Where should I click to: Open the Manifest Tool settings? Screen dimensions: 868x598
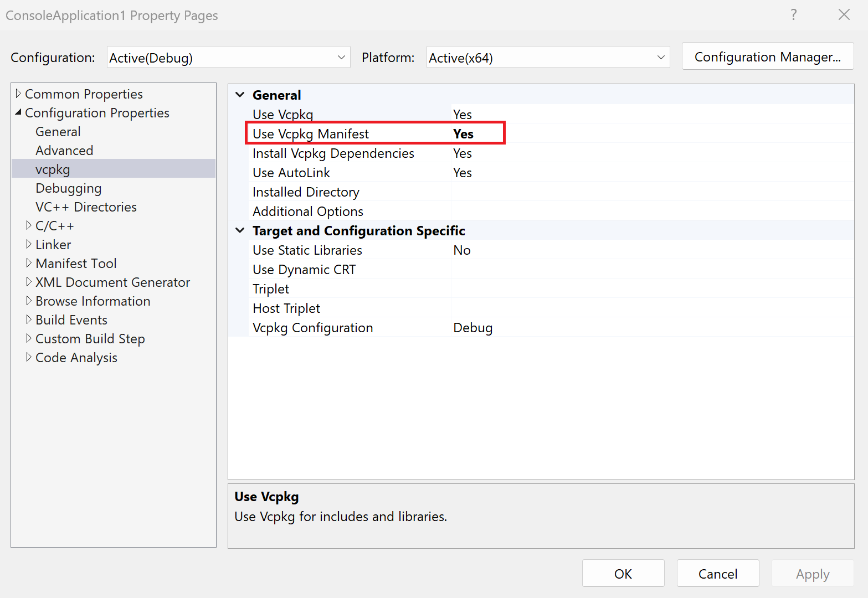coord(76,263)
